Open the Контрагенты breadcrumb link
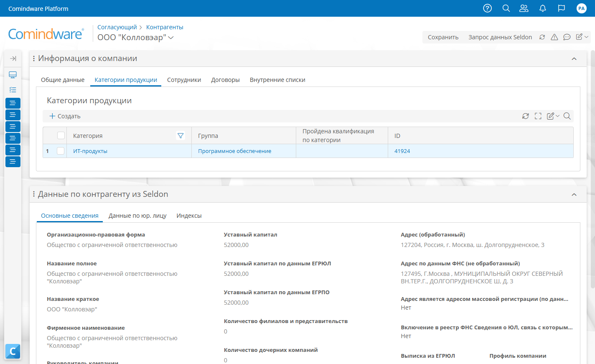The image size is (595, 364). point(165,27)
